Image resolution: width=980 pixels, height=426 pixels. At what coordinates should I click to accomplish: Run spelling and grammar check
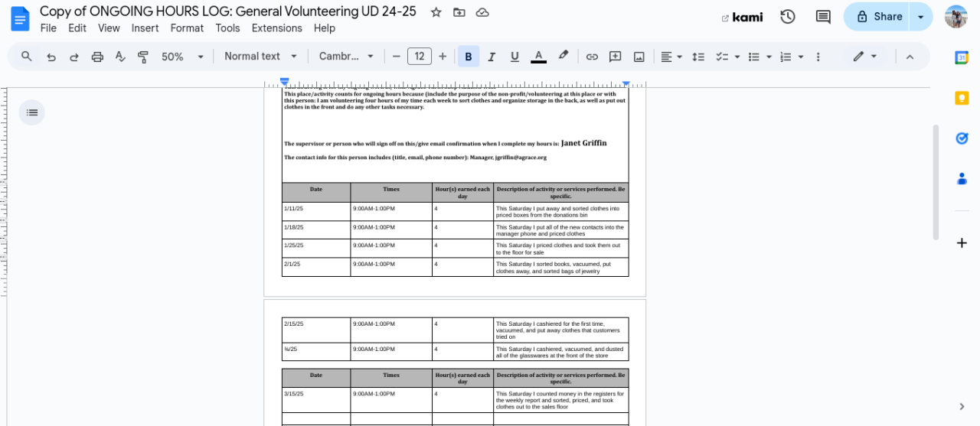[120, 57]
